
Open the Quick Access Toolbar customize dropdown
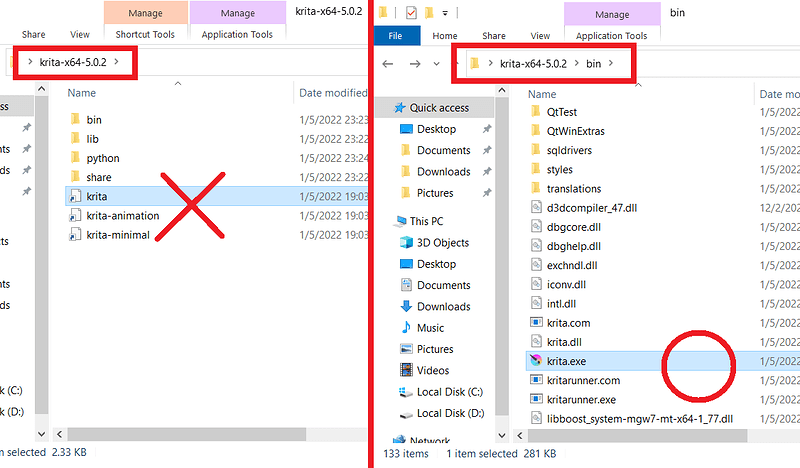click(x=445, y=13)
